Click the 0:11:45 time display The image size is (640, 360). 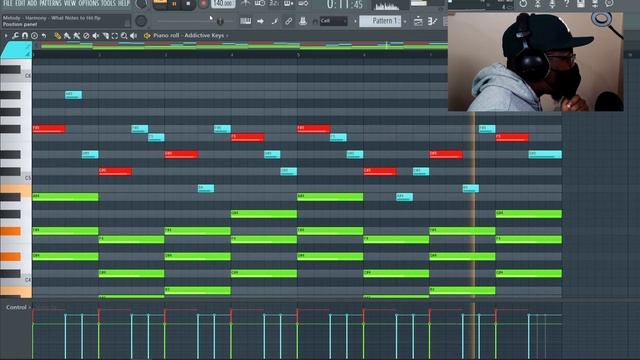pos(345,5)
